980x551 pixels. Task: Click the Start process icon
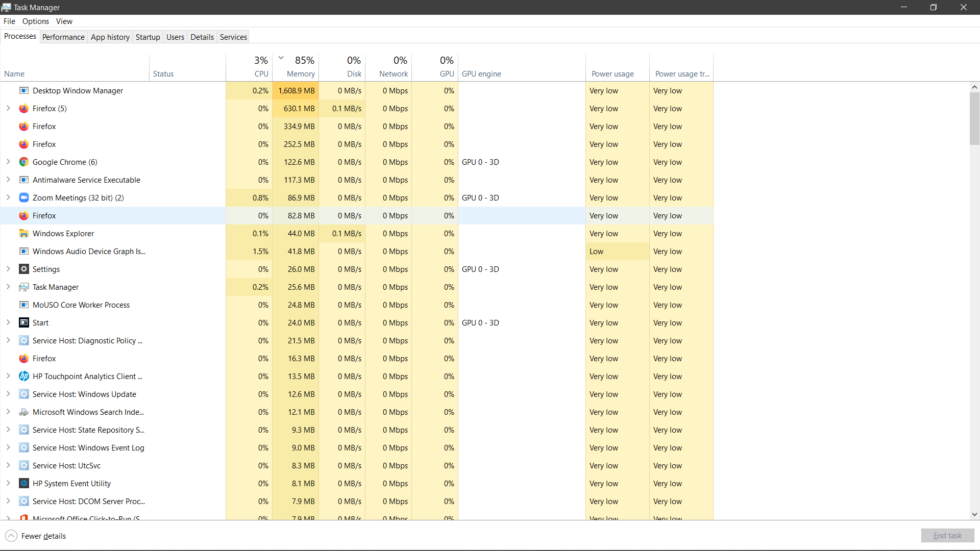coord(23,323)
